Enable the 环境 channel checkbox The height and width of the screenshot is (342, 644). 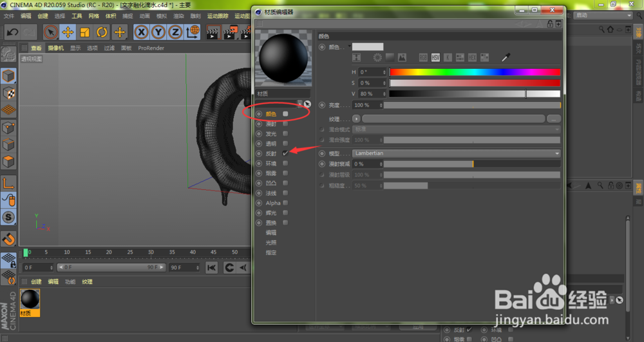coord(285,163)
